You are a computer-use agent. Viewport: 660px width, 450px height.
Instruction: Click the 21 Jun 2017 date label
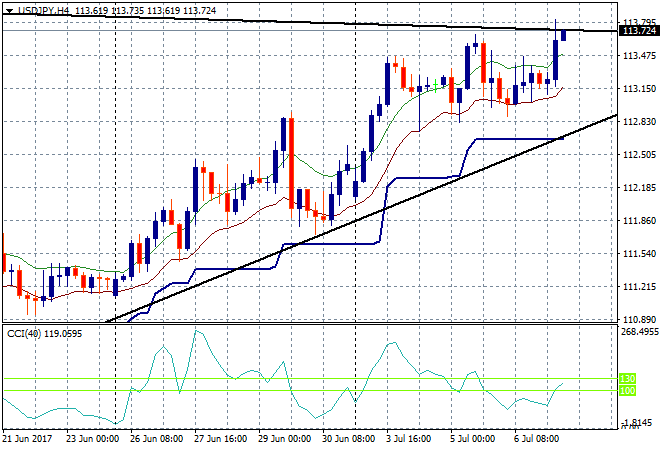[27, 439]
